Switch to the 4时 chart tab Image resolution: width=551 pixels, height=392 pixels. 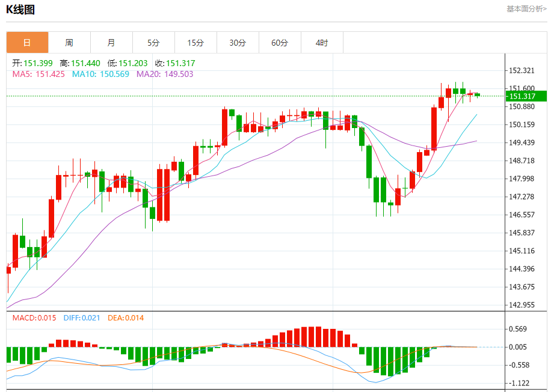(x=322, y=43)
